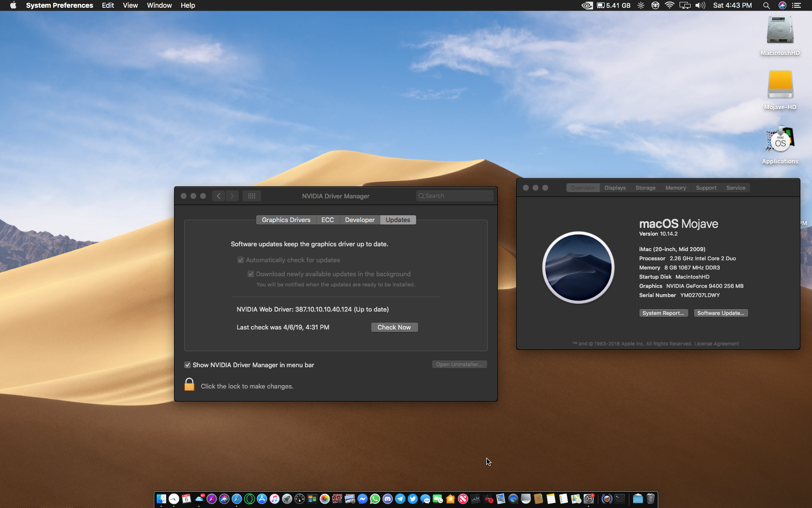Open the Apple menu

point(13,5)
